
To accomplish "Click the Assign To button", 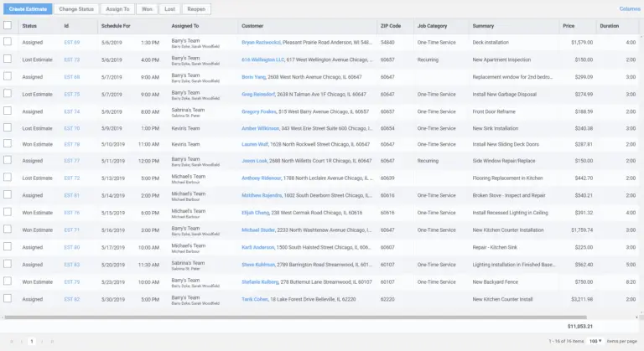I will (117, 8).
